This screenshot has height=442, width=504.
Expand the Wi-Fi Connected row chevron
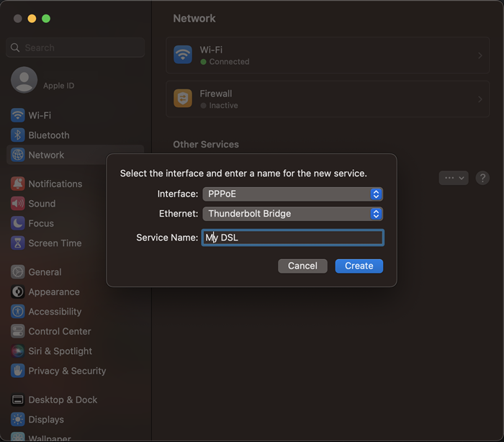click(480, 55)
